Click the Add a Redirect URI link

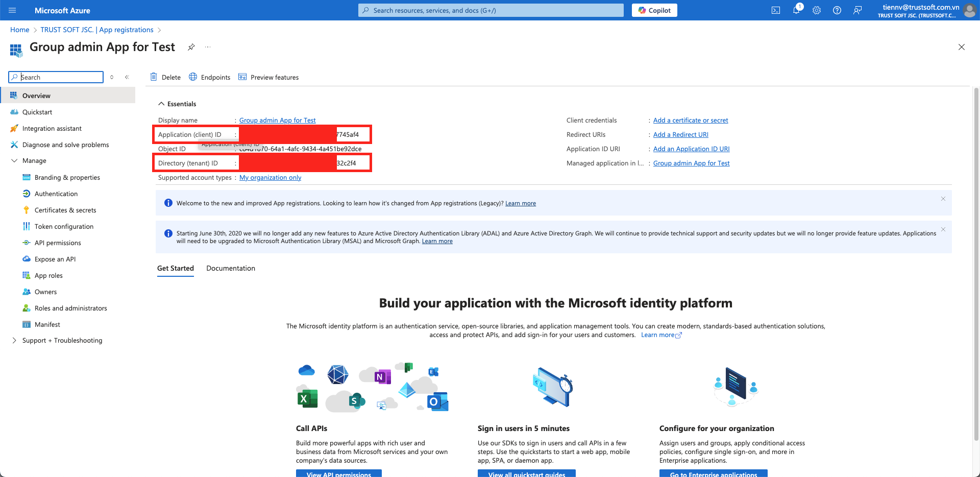click(681, 134)
